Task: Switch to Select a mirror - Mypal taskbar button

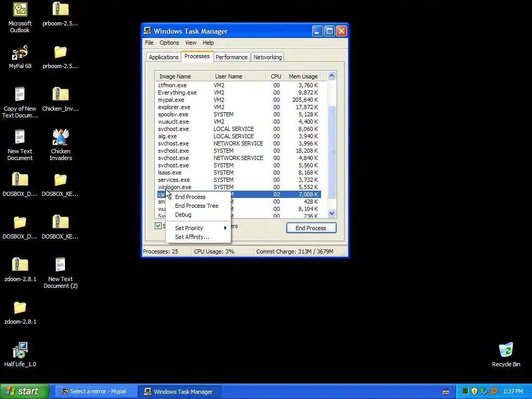Action: [x=96, y=392]
